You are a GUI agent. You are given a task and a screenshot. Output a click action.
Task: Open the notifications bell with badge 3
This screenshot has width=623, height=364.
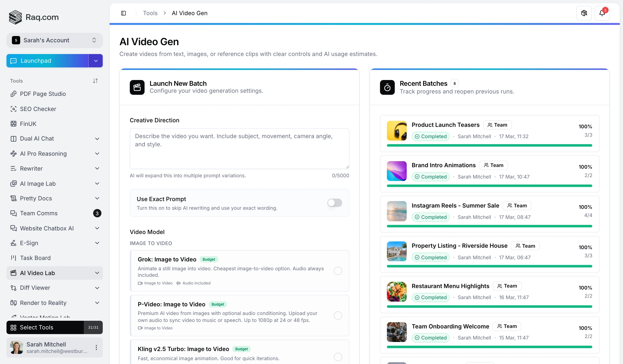[602, 13]
